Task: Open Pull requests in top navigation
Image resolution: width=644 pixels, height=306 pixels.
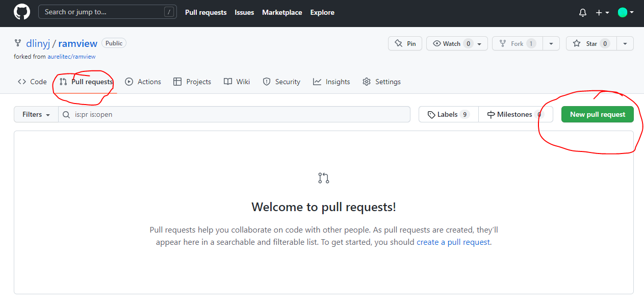Action: pos(206,12)
